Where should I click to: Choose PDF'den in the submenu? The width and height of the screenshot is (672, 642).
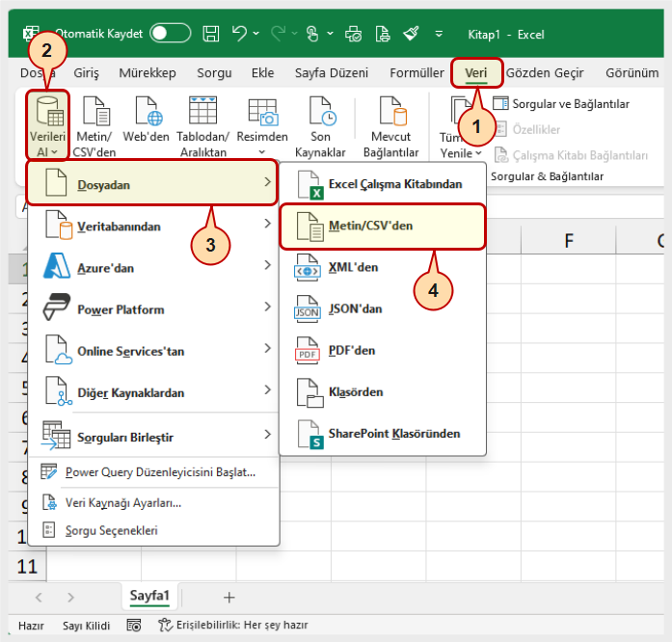pos(383,351)
